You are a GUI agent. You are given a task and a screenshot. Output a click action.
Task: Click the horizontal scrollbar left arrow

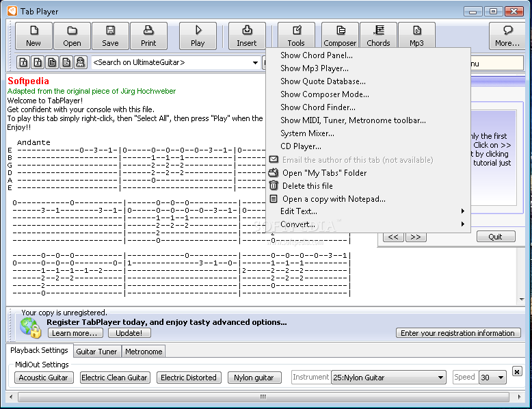pyautogui.click(x=11, y=397)
